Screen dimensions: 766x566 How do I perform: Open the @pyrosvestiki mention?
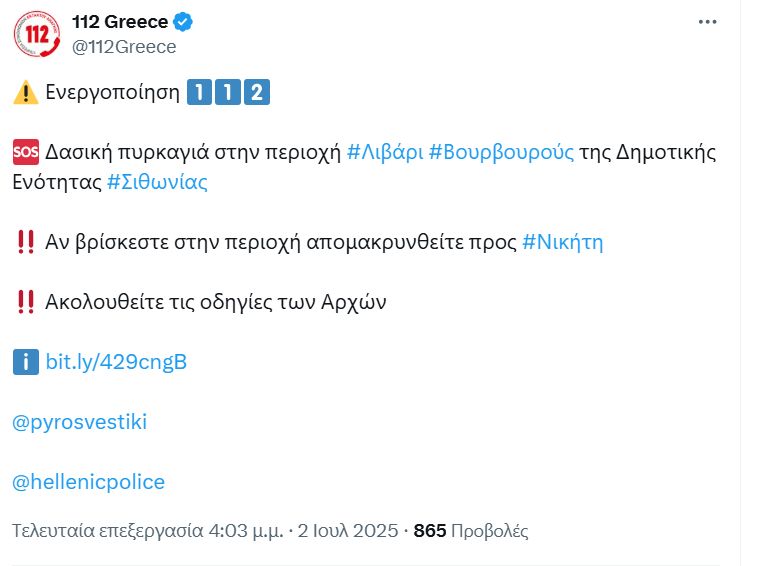79,422
